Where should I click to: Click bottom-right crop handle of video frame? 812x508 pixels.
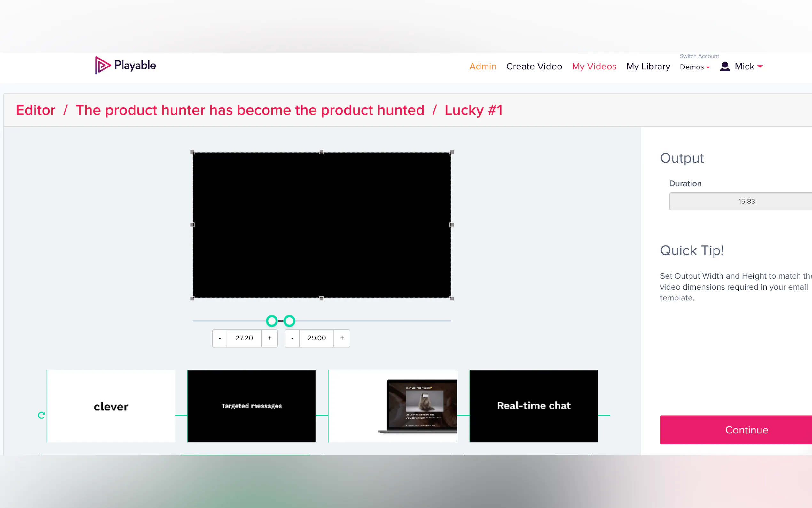(x=451, y=298)
